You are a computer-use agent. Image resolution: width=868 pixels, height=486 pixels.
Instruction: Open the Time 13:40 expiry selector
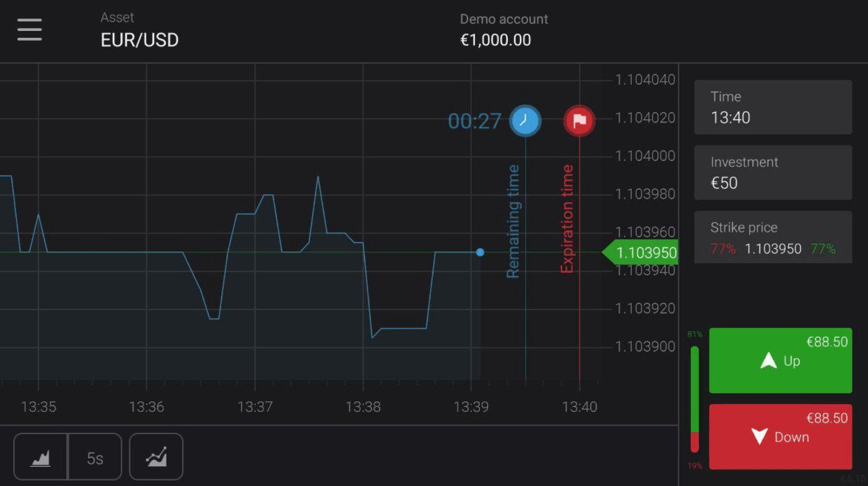click(773, 107)
